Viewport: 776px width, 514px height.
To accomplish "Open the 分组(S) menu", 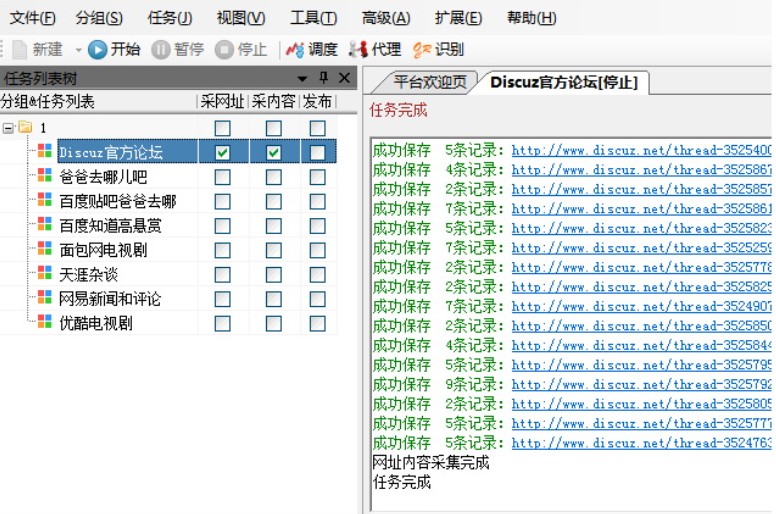I will [x=99, y=18].
